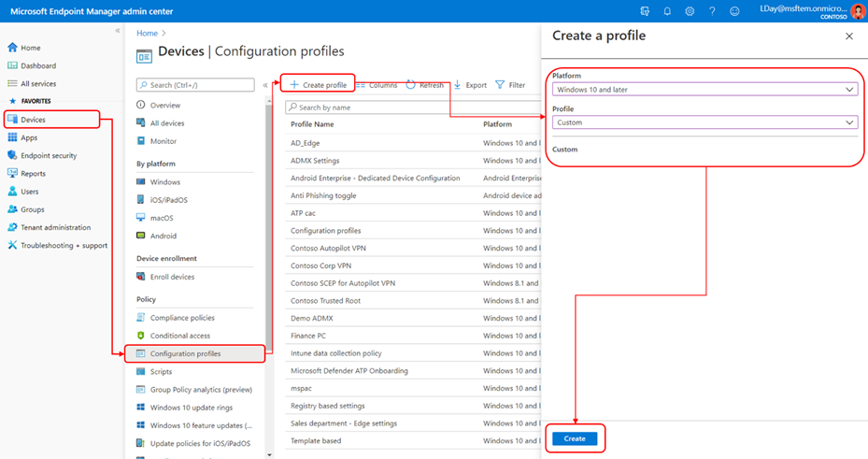Viewport: 868px width, 459px height.
Task: Close the Create a profile pane
Action: [848, 36]
